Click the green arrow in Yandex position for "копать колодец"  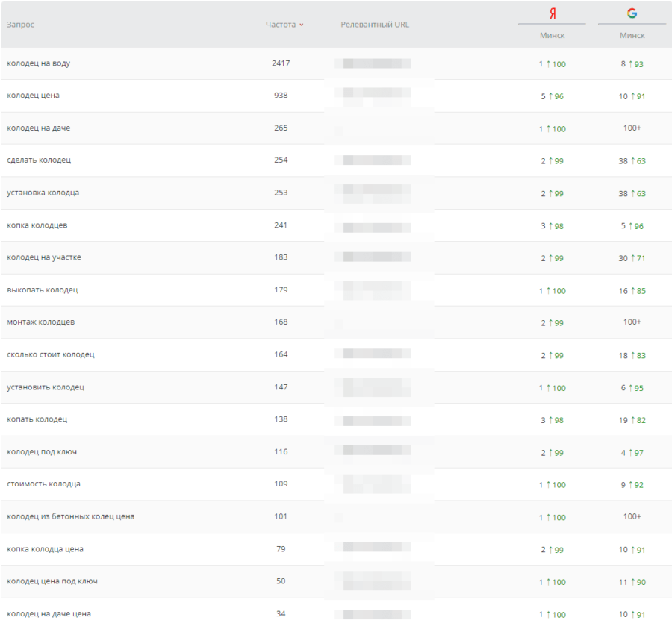[x=549, y=420]
